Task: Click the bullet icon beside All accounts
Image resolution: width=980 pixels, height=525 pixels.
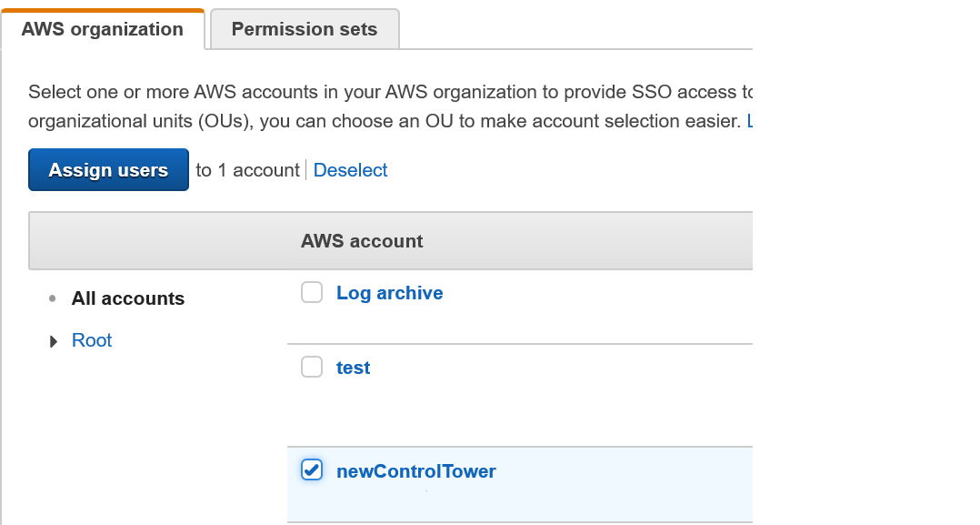Action: point(53,298)
